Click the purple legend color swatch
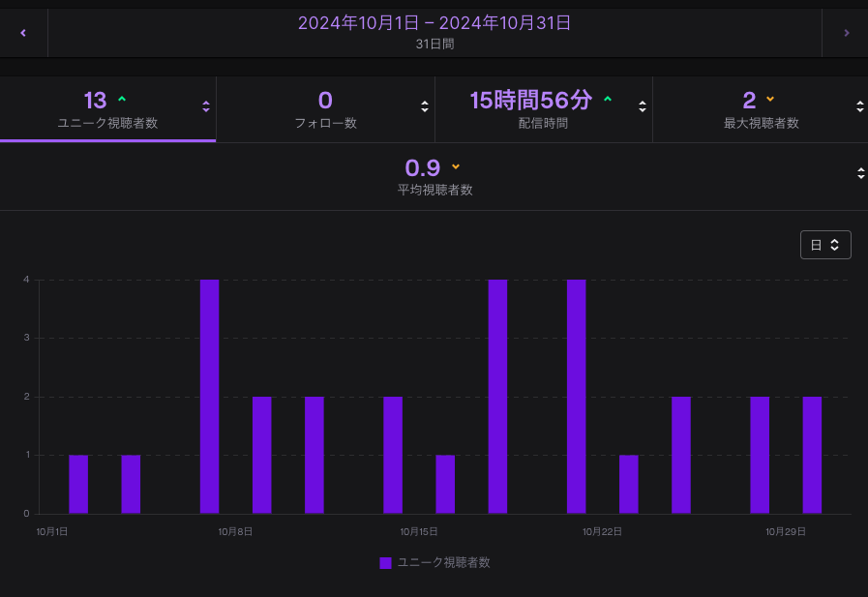Image resolution: width=868 pixels, height=597 pixels. coord(385,562)
